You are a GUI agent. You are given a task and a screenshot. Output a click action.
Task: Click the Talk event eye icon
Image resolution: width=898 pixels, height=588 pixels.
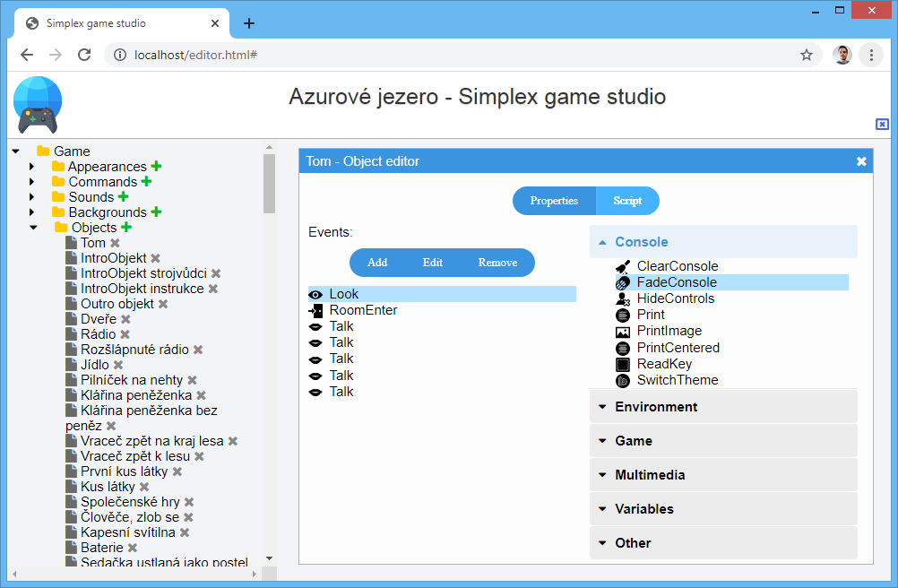[315, 326]
